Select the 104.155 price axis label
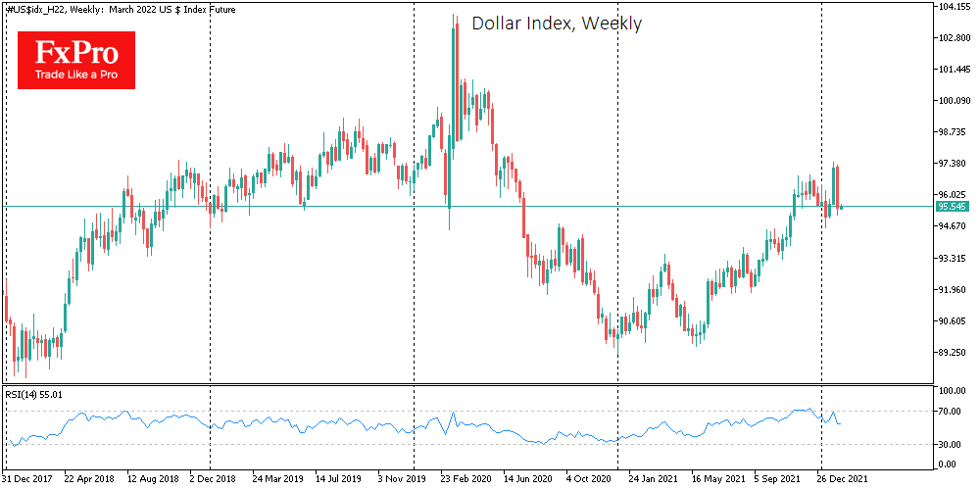The image size is (980, 490). tap(955, 7)
